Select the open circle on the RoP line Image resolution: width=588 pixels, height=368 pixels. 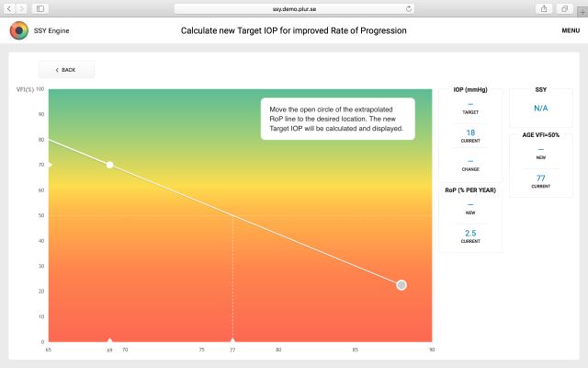[x=401, y=285]
